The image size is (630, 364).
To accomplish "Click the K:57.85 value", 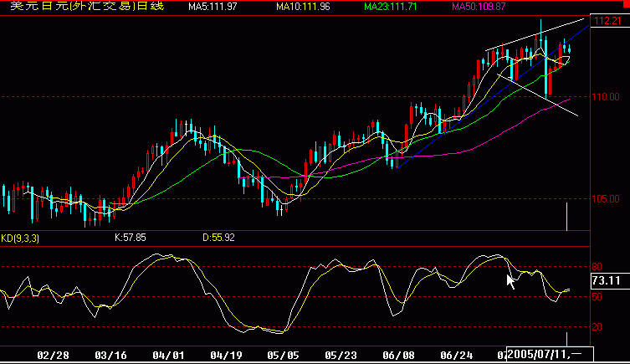I will tap(131, 238).
